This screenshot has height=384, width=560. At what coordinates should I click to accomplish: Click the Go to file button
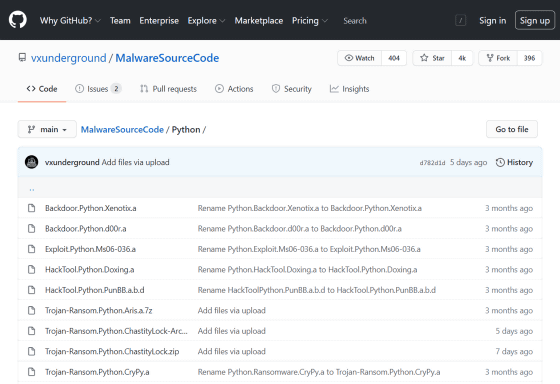(512, 129)
